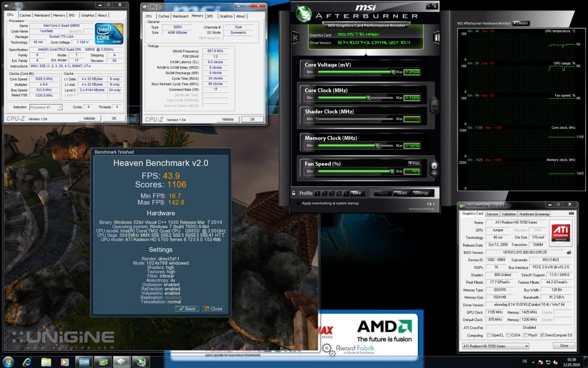Click the Core Voltage slider handle

[393, 72]
